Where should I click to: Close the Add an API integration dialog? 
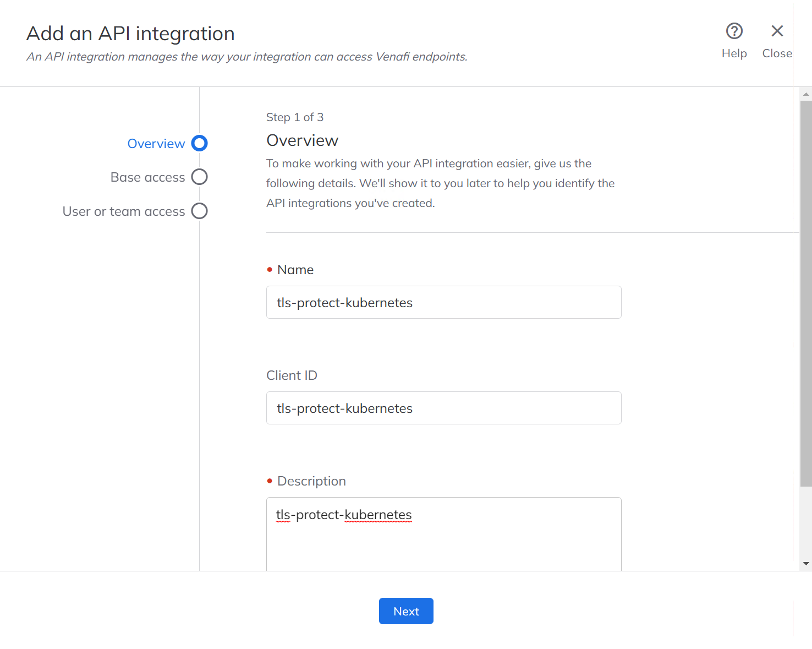pyautogui.click(x=777, y=31)
